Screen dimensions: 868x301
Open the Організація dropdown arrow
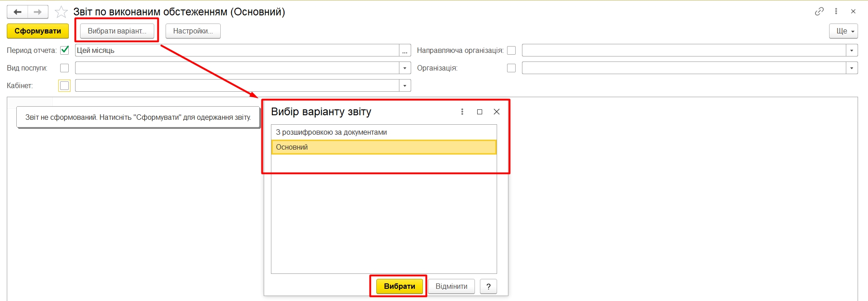(852, 68)
